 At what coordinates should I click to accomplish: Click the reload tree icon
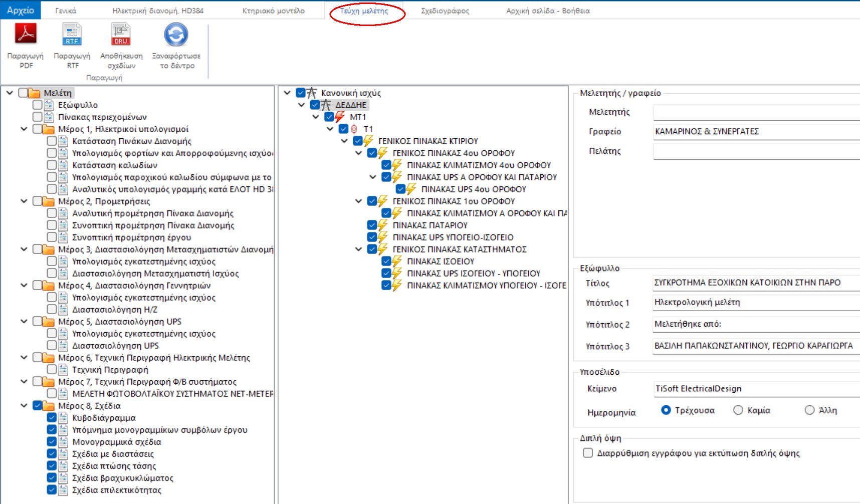[x=176, y=35]
